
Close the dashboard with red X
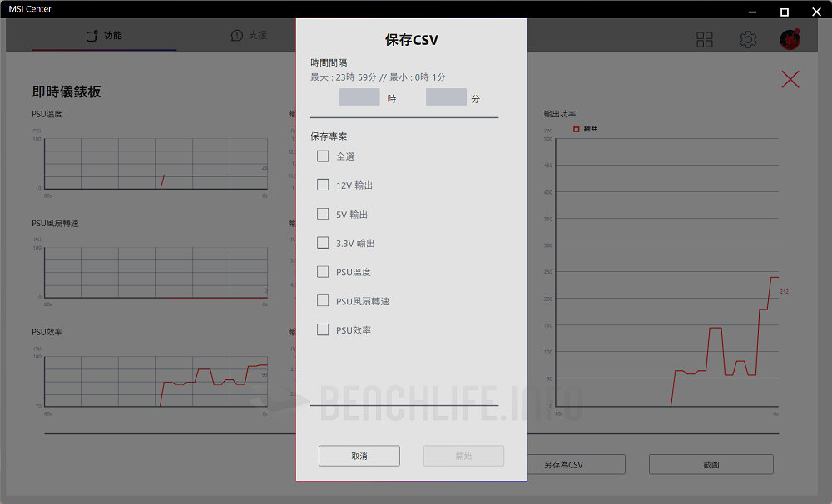tap(790, 80)
